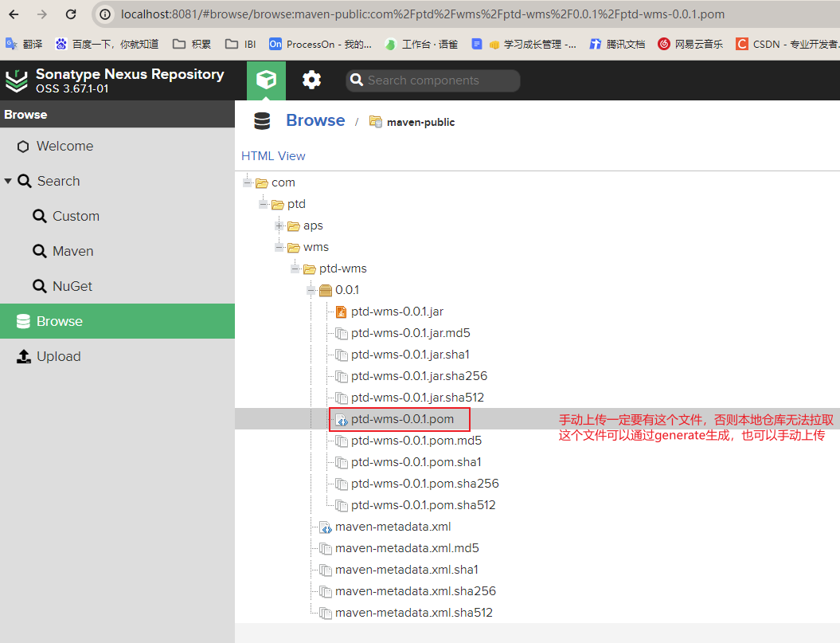Click the browser back arrow
The height and width of the screenshot is (643, 840).
14,14
